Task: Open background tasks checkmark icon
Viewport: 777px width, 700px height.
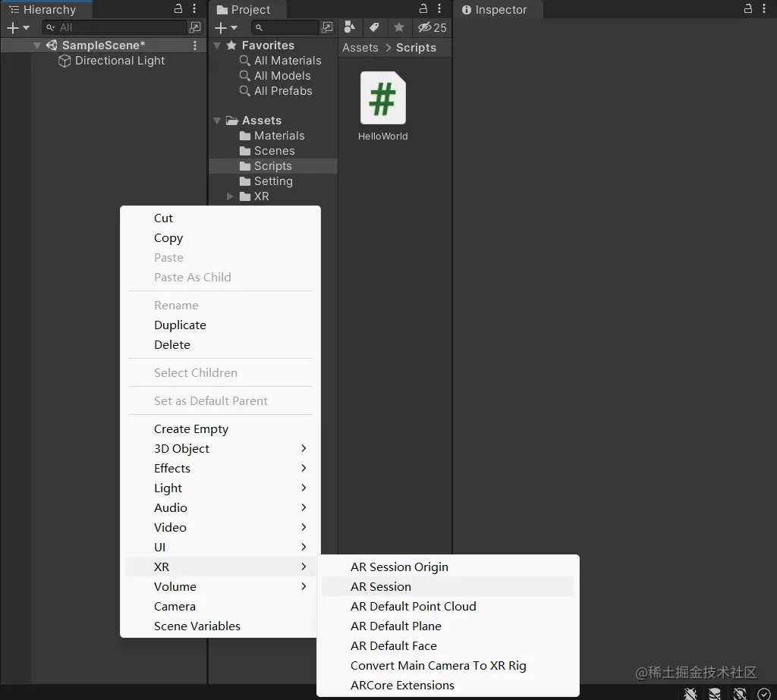Action: (x=764, y=694)
